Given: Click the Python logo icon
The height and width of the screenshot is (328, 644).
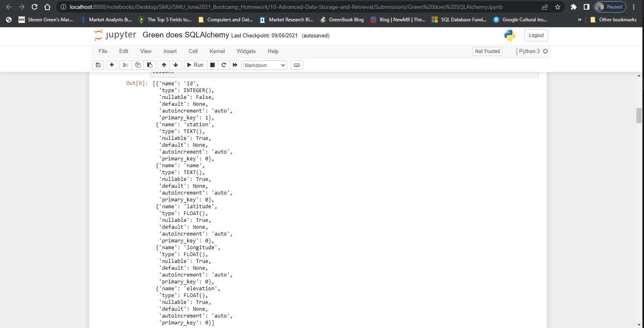Looking at the screenshot, I should coord(510,35).
